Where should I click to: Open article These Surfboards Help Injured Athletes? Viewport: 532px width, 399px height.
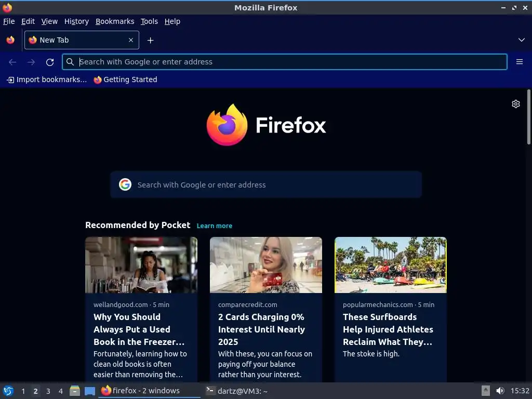(x=388, y=329)
